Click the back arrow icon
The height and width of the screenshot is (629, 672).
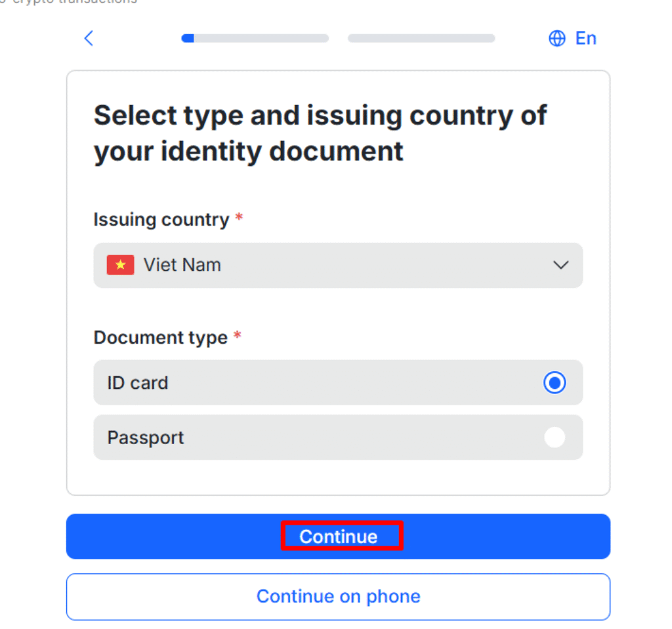coord(89,39)
